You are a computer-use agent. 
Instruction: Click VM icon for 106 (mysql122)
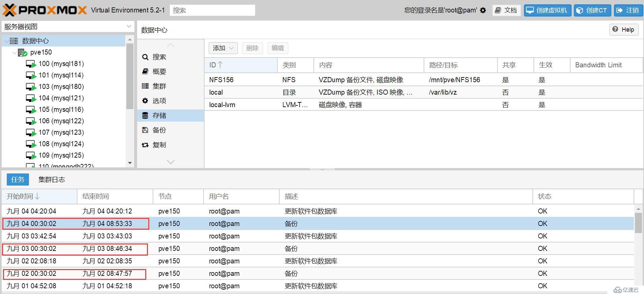point(31,121)
